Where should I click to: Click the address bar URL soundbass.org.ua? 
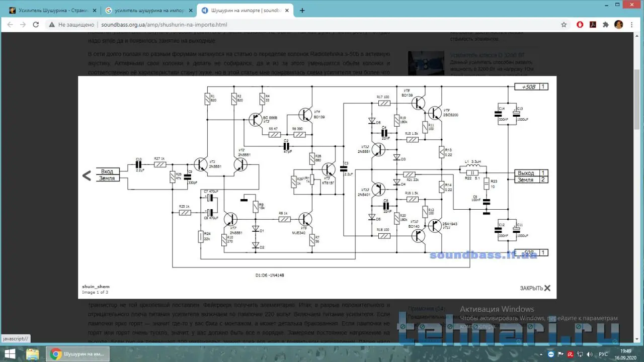click(x=164, y=25)
